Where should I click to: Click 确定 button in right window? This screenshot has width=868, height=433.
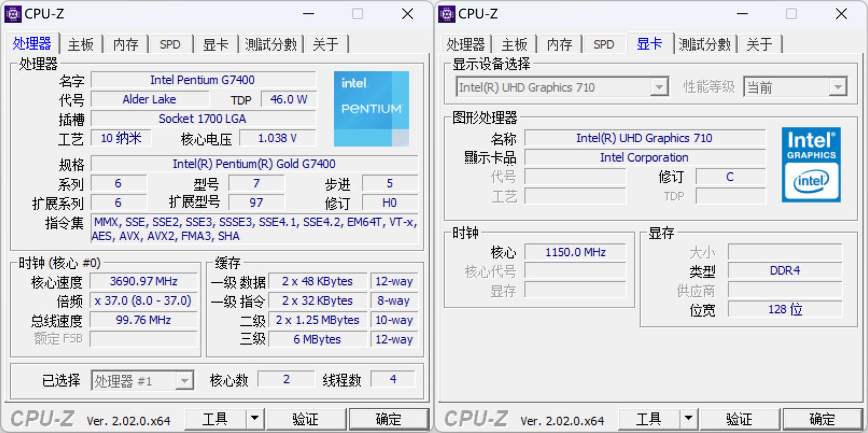[x=823, y=418]
